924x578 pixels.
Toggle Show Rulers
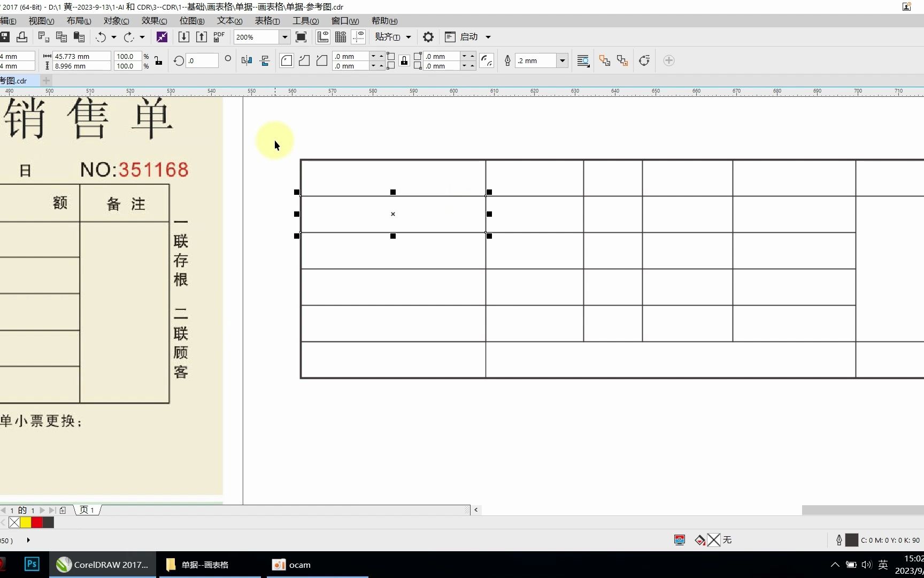click(x=323, y=37)
